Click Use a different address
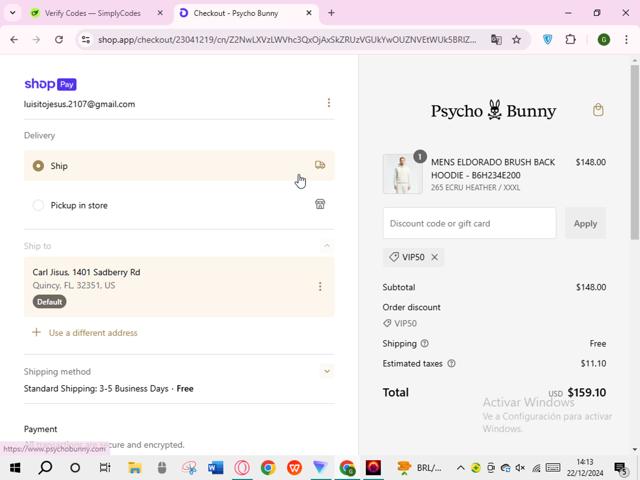 93,333
